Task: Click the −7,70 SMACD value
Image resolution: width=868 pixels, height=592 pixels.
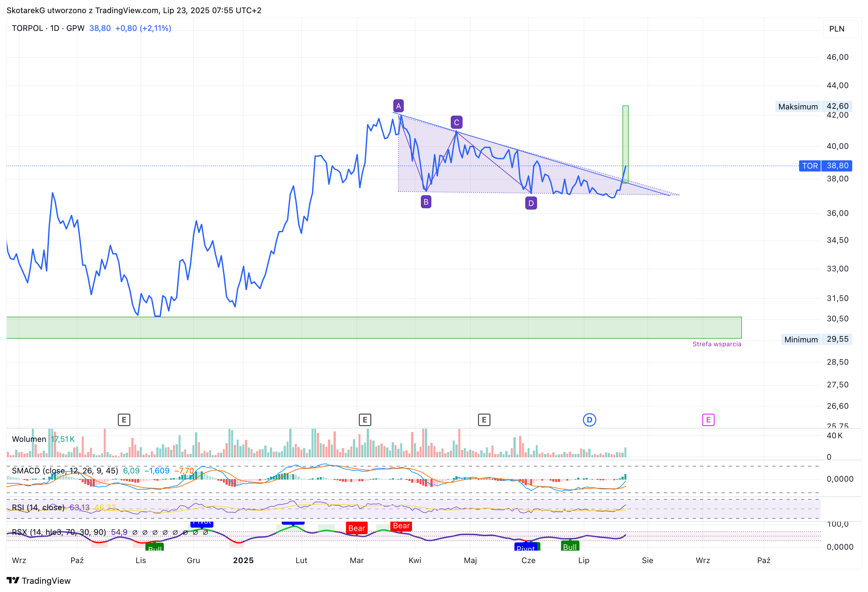Action: click(x=184, y=470)
